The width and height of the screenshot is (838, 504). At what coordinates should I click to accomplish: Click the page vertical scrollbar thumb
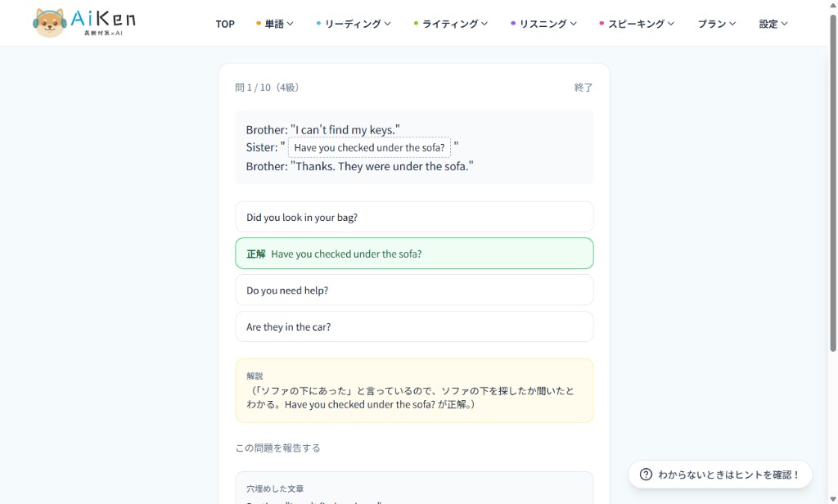pyautogui.click(x=832, y=182)
